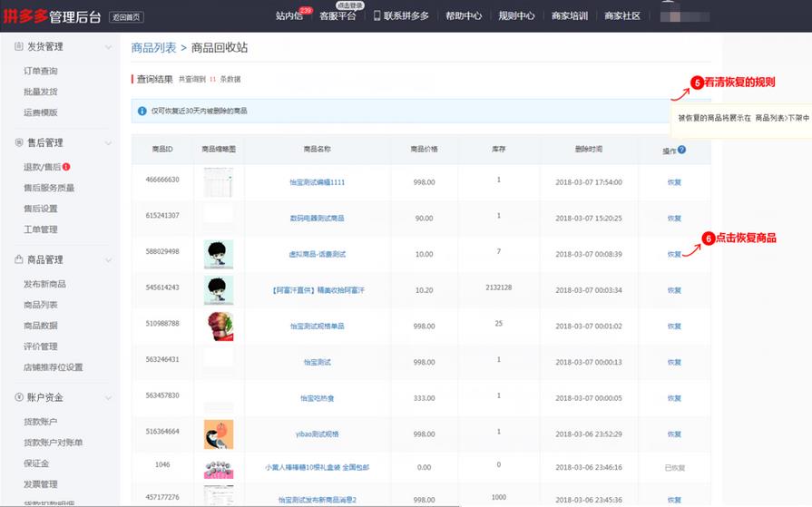Click the 返回首页 button

coord(126,17)
